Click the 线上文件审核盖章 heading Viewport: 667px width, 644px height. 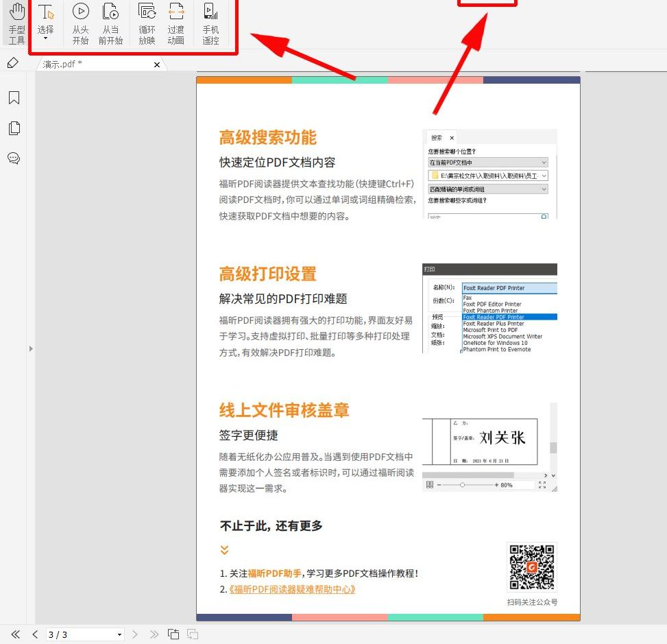tap(284, 410)
